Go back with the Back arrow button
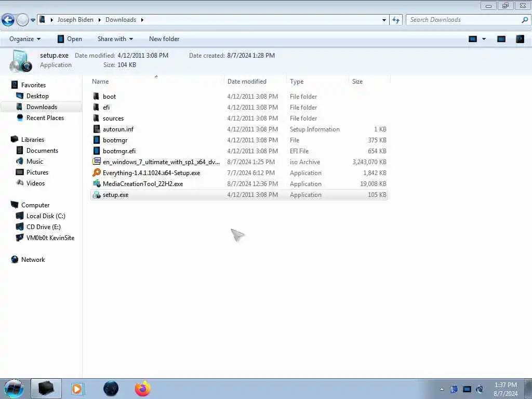 point(8,20)
